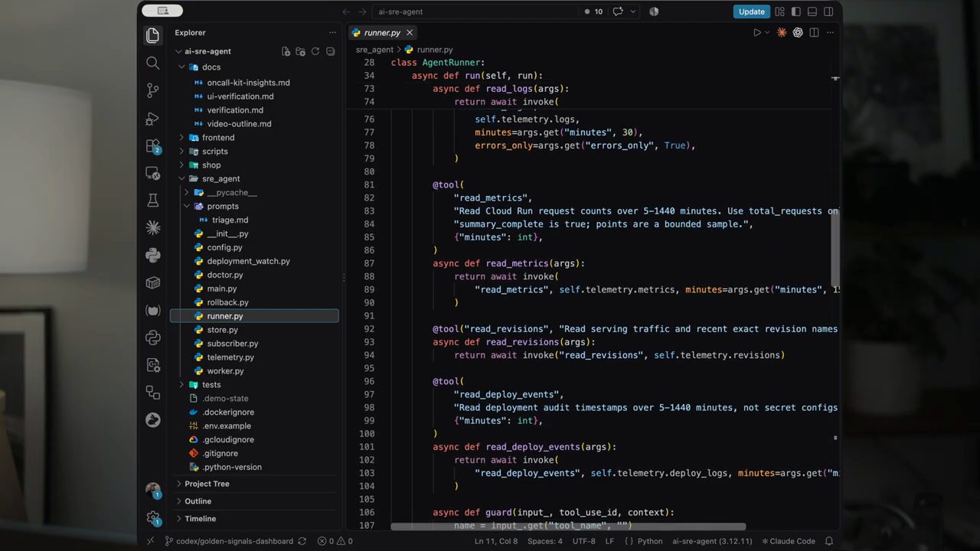Refresh the explorer file tree
Image resolution: width=980 pixels, height=551 pixels.
click(x=315, y=51)
